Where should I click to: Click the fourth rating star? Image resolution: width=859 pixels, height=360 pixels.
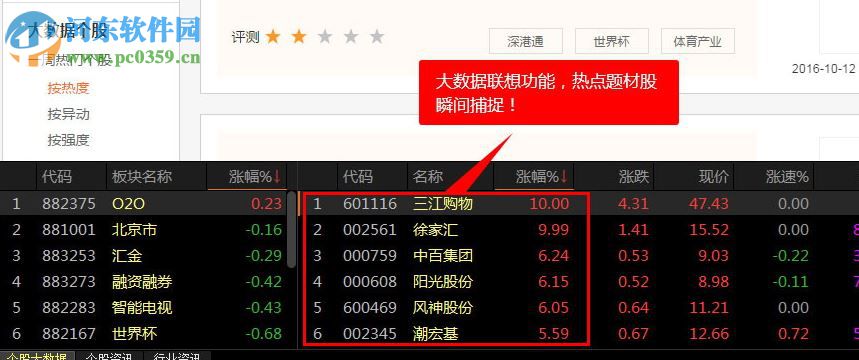coord(351,37)
